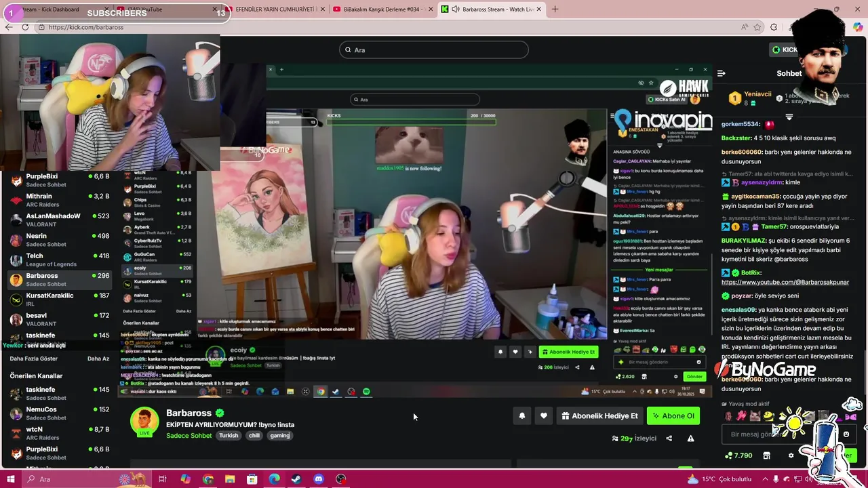Click the chill tag
The image size is (868, 488).
click(x=254, y=436)
